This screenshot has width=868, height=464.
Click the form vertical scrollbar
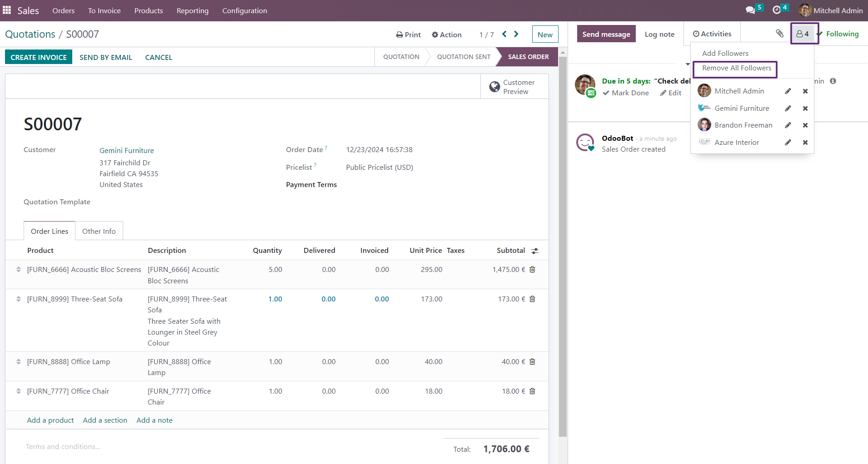coord(563,247)
